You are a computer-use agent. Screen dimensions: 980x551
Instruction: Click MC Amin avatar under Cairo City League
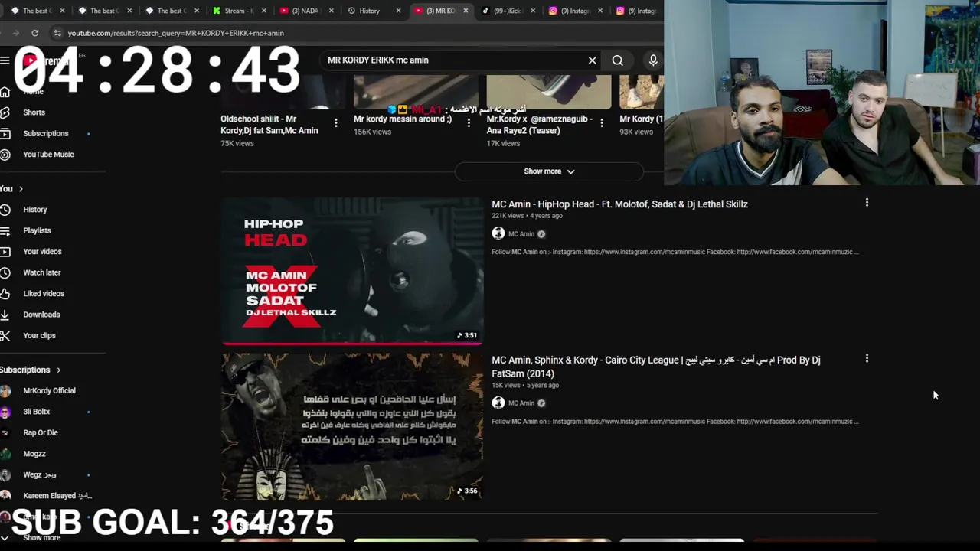pos(498,403)
